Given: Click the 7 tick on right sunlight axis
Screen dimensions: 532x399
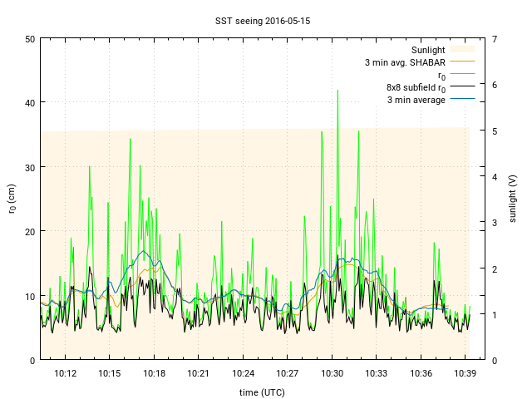Looking at the screenshot, I should point(495,39).
